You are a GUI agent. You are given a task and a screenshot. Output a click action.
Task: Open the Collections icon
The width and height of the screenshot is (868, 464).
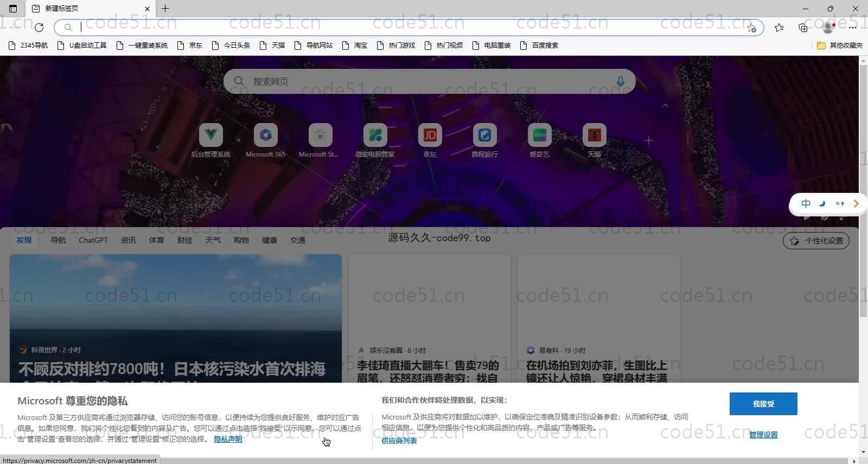tap(803, 27)
